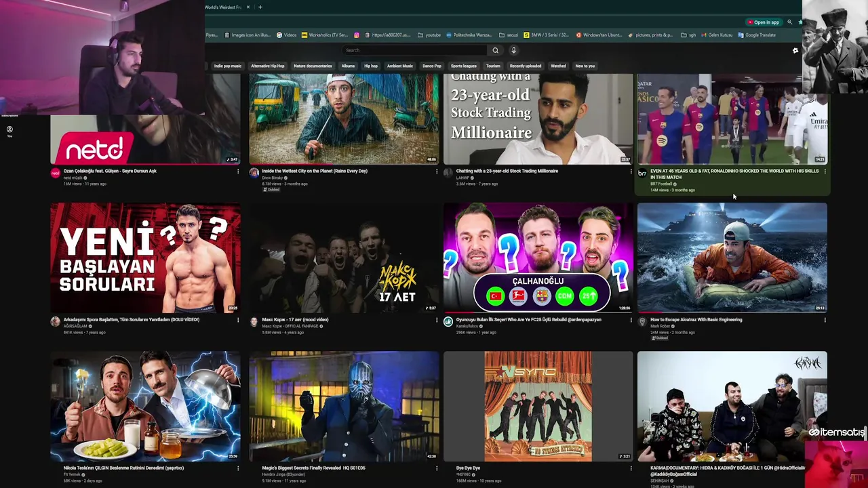Image resolution: width=868 pixels, height=488 pixels.
Task: Open the Workaholics (TV Ser... bookmark
Action: [x=325, y=35]
